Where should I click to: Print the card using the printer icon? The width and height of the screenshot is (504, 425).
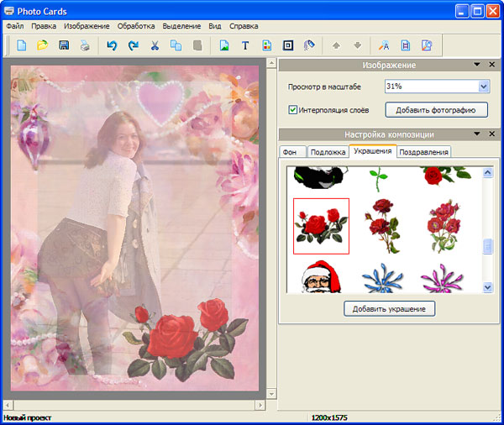point(85,45)
